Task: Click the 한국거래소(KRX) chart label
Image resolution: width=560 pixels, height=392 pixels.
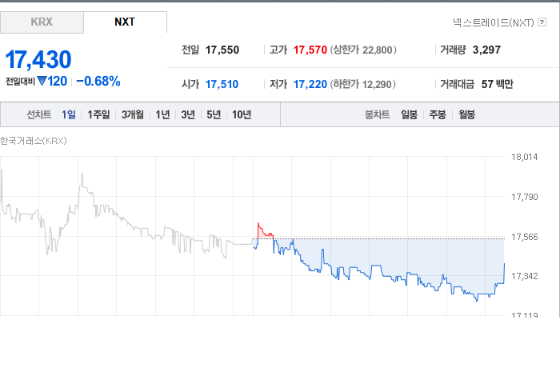Action: [x=34, y=141]
